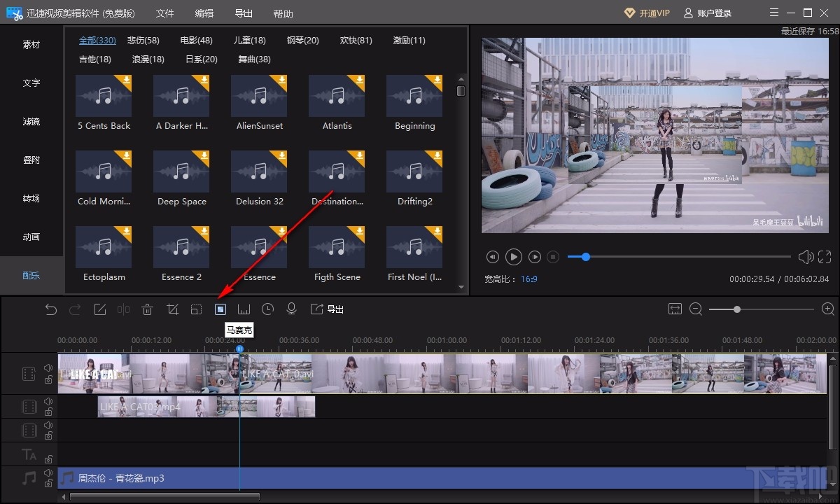Mute the first video track
Screen dimensions: 840x504
(x=48, y=367)
